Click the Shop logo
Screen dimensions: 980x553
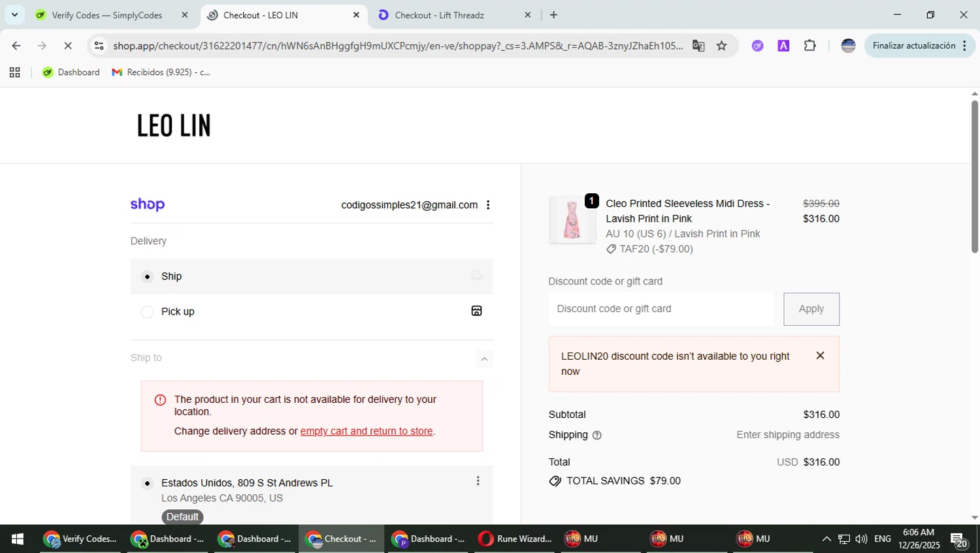click(147, 205)
